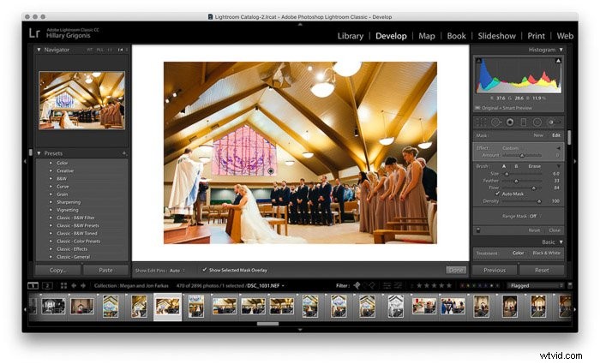600x364 pixels.
Task: Add new preset with plus icon
Action: pos(124,153)
